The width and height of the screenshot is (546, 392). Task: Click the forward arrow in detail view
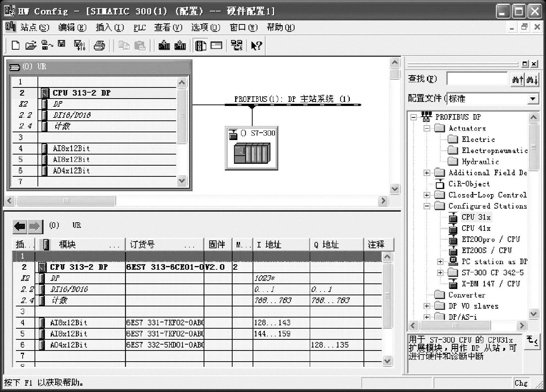pos(35,226)
